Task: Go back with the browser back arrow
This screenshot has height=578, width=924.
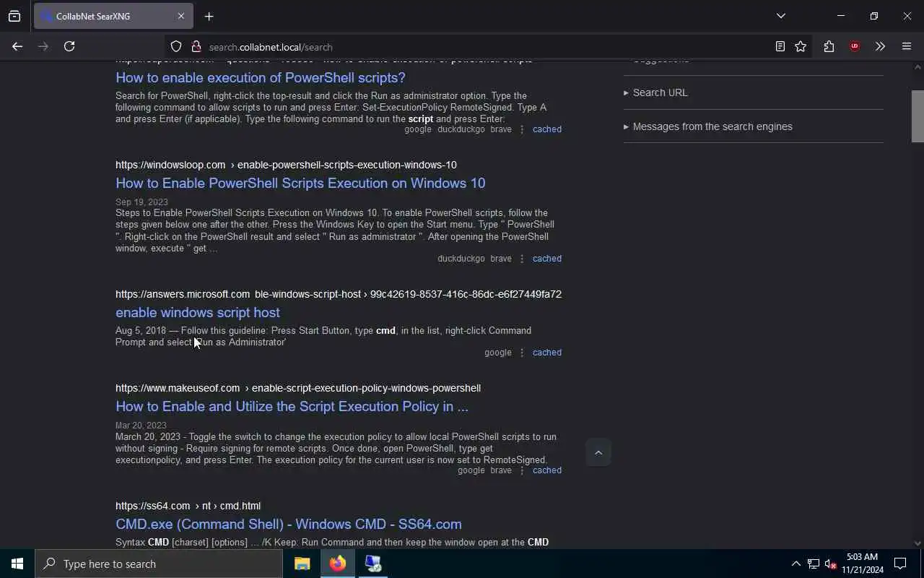Action: click(17, 46)
